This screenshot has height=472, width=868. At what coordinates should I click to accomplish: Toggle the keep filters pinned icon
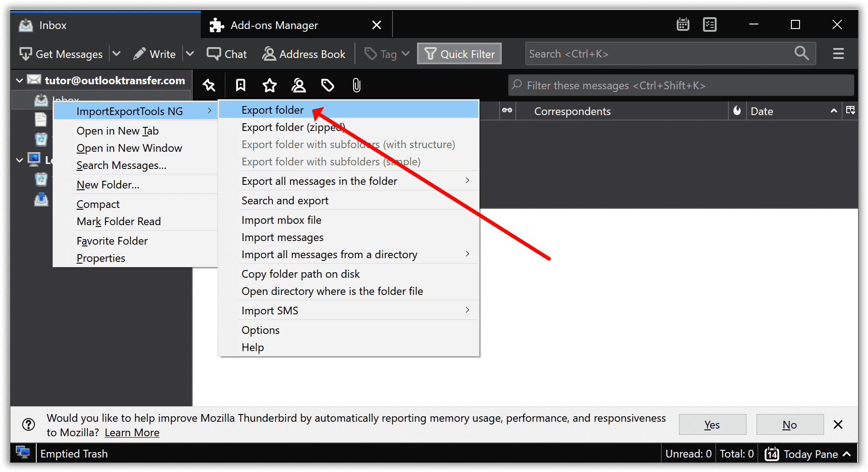(209, 85)
